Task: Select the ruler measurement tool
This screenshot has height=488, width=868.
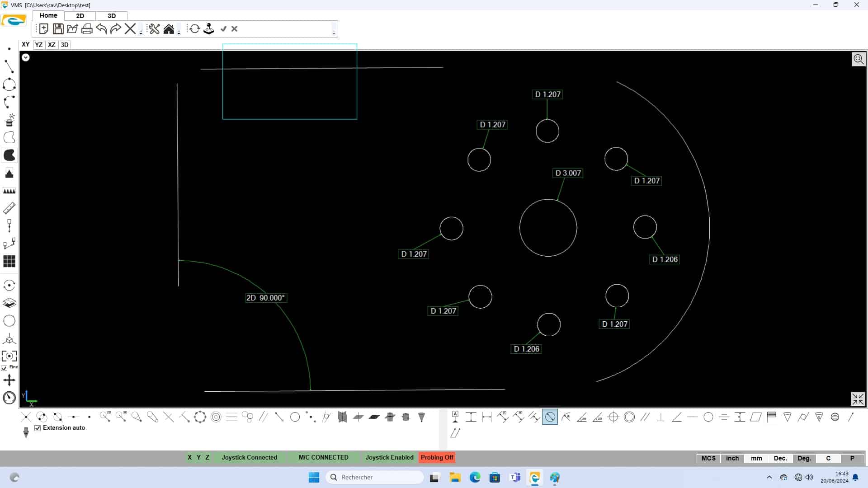Action: (9, 208)
